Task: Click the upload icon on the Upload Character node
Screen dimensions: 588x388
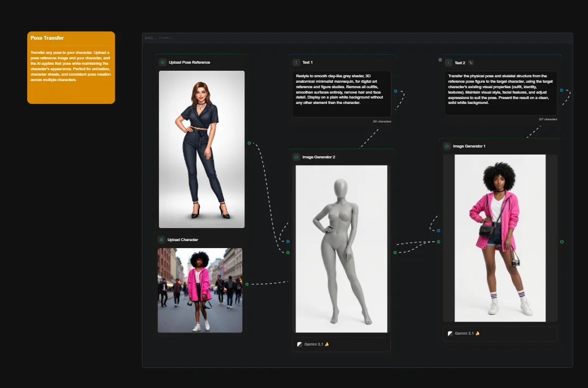Action: [162, 239]
